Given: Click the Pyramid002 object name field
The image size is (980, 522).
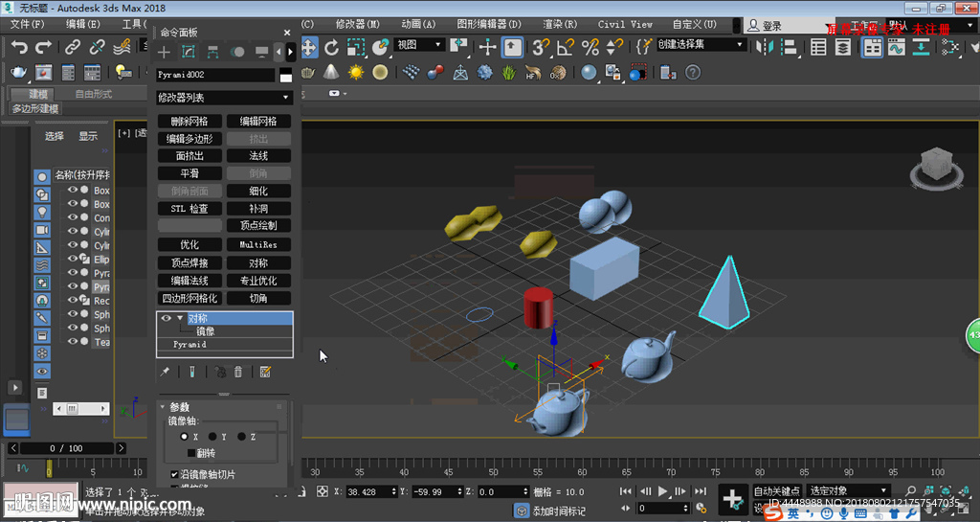Looking at the screenshot, I should tap(215, 75).
